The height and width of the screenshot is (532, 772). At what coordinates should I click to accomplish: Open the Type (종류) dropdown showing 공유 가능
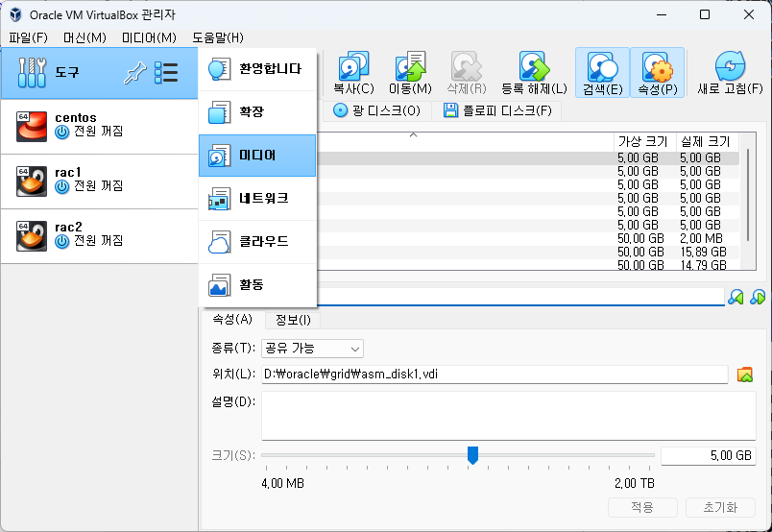(x=312, y=349)
